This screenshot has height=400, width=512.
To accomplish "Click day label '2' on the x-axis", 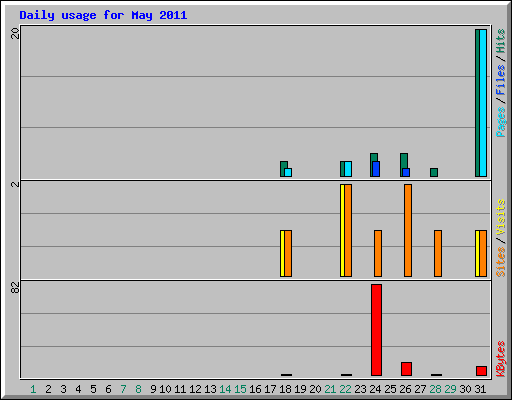I will click(x=48, y=389).
